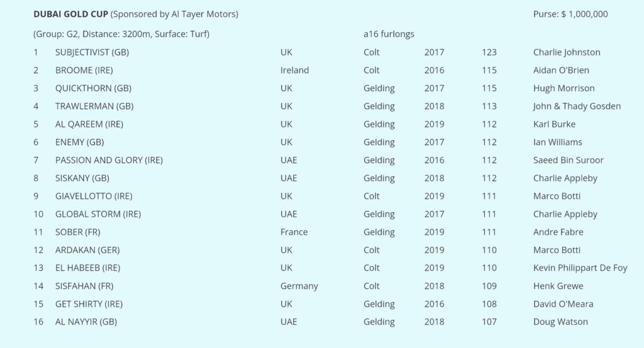The width and height of the screenshot is (644, 348).
Task: Click on BROOME (IRE) entry
Action: click(x=84, y=70)
